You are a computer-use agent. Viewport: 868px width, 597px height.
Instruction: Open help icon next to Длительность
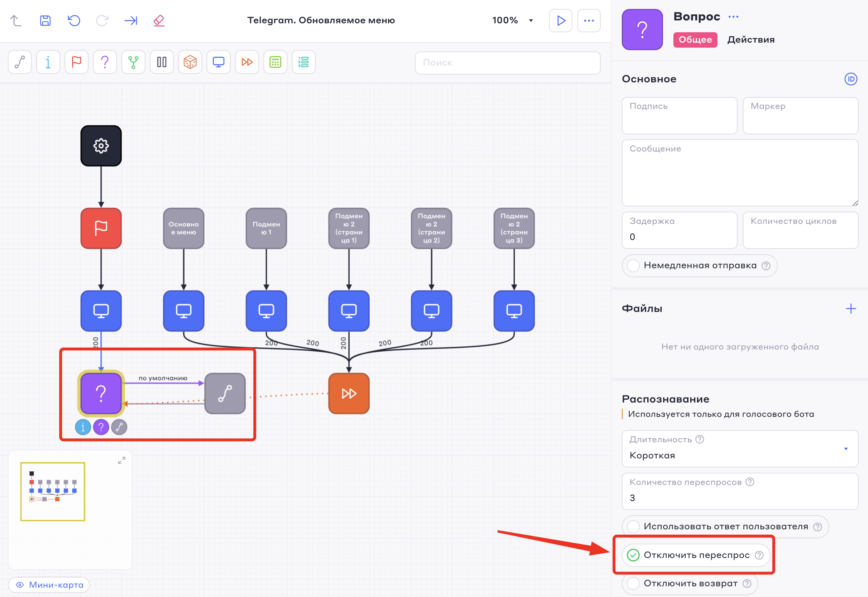[700, 439]
